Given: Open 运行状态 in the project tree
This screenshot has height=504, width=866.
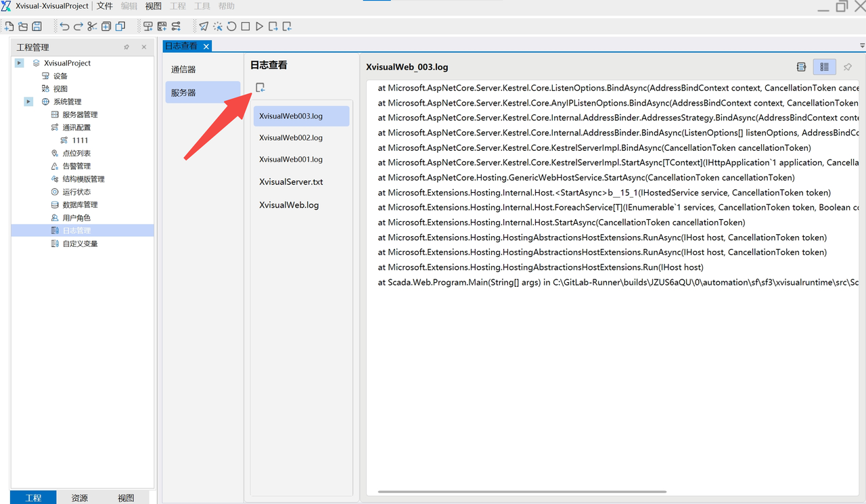Looking at the screenshot, I should point(76,191).
